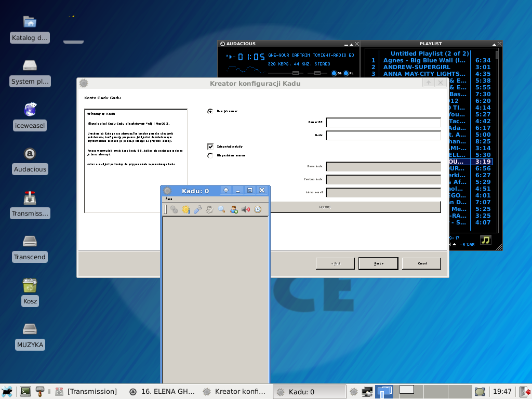Viewport: 532px width, 399px height.
Task: Switch to 'Kreator konfi...' taskbar item
Action: (234, 392)
